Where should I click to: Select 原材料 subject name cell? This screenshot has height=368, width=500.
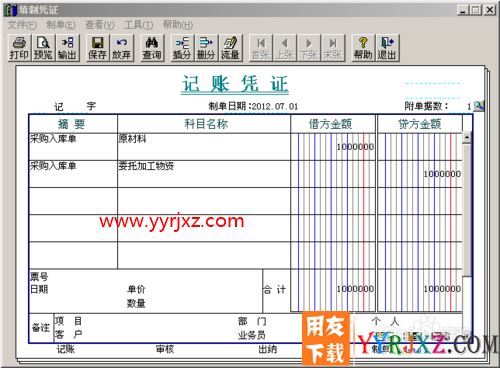(204, 147)
